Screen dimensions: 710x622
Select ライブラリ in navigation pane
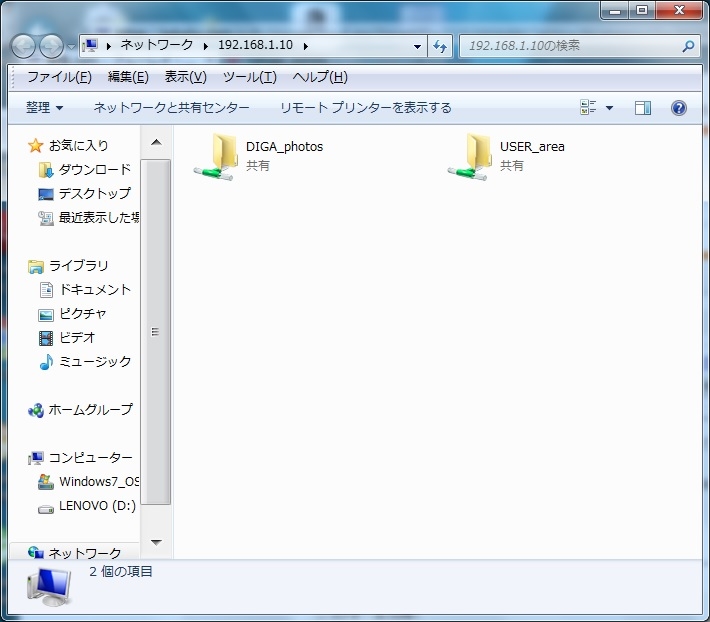coord(78,265)
